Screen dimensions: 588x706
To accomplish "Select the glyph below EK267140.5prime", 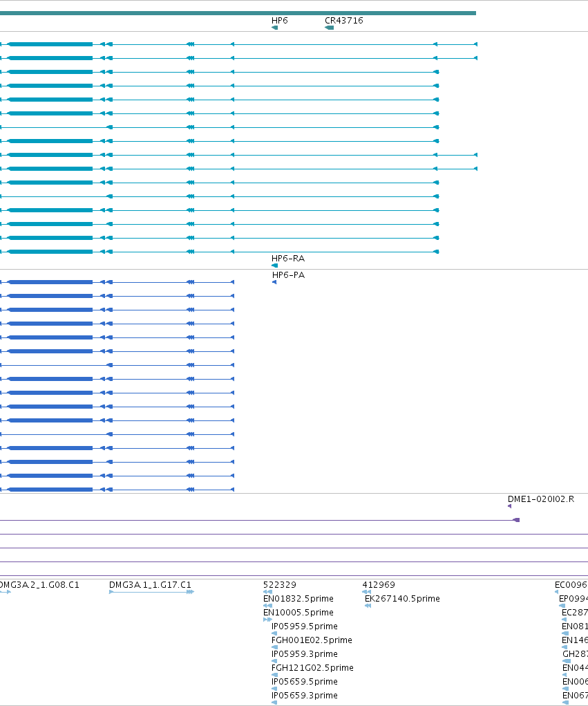I will pos(368,606).
